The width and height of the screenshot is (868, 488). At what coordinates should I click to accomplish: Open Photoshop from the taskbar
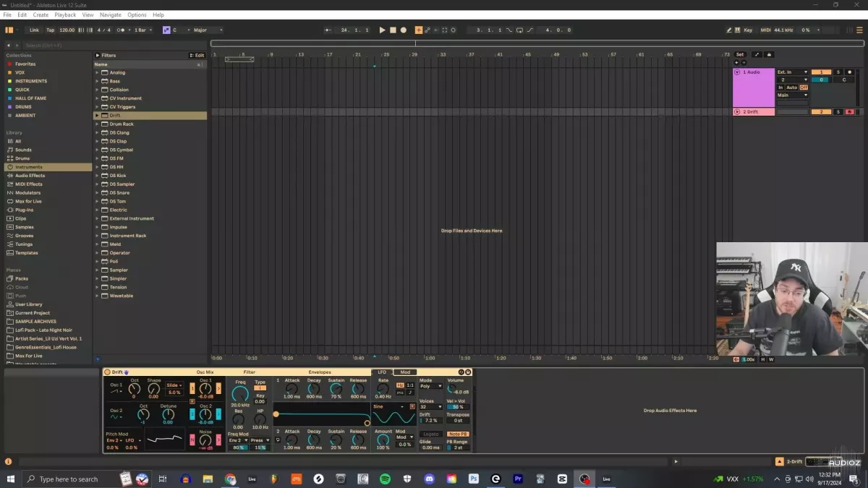[x=473, y=479]
